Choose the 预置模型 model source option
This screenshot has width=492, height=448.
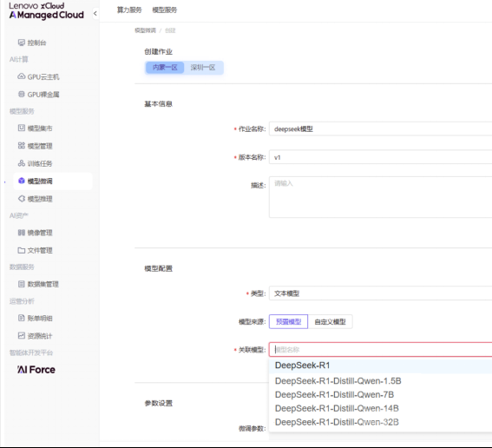[x=288, y=321]
